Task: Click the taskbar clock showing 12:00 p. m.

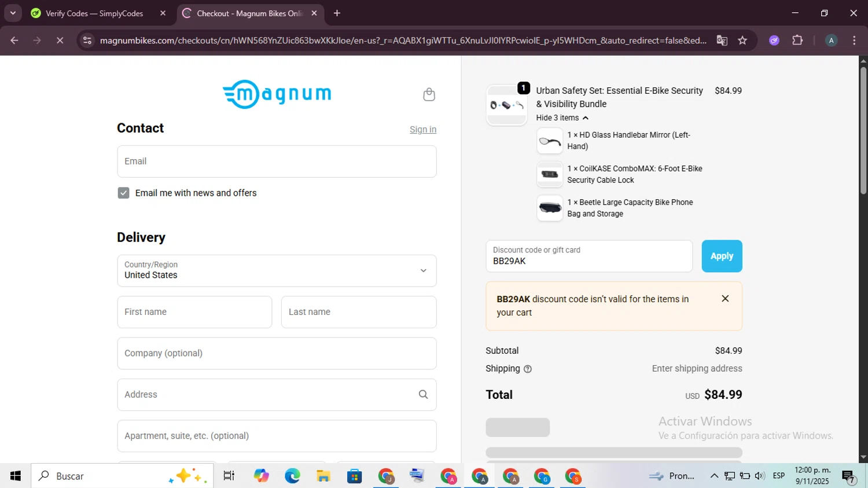Action: point(812,476)
